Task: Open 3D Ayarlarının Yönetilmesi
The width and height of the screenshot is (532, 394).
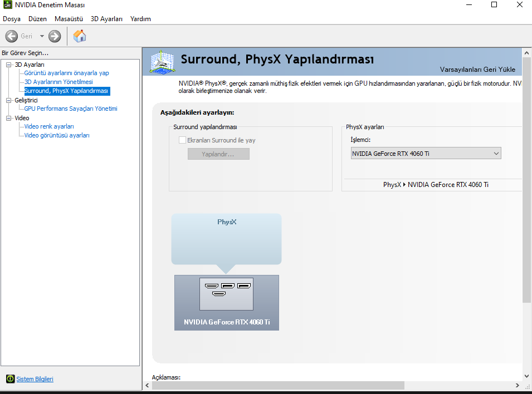Action: click(58, 82)
